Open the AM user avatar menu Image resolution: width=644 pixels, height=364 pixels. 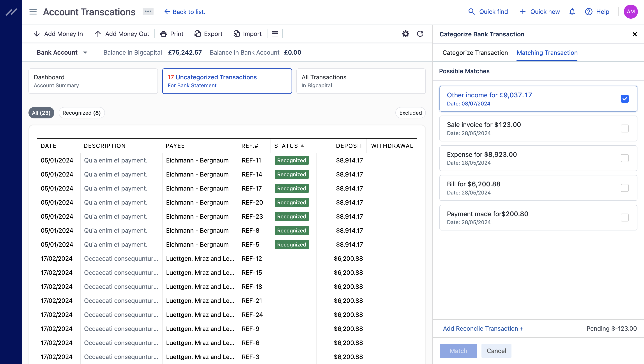[630, 12]
